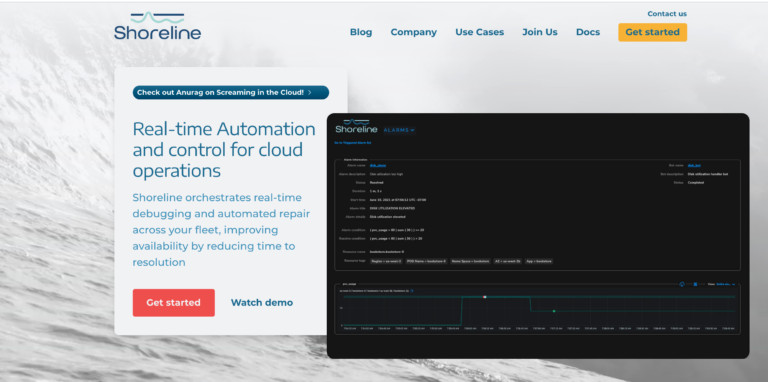Click the dashboard preview screenshot

(x=538, y=236)
